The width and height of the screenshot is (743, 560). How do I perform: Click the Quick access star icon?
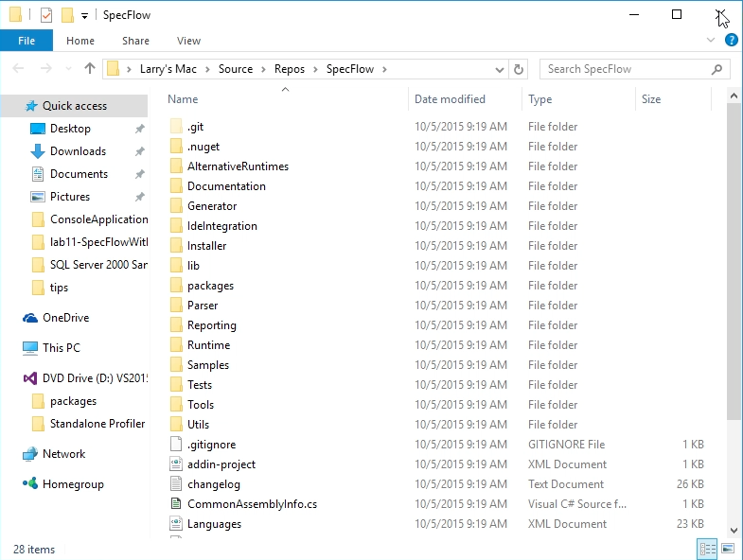(x=31, y=106)
